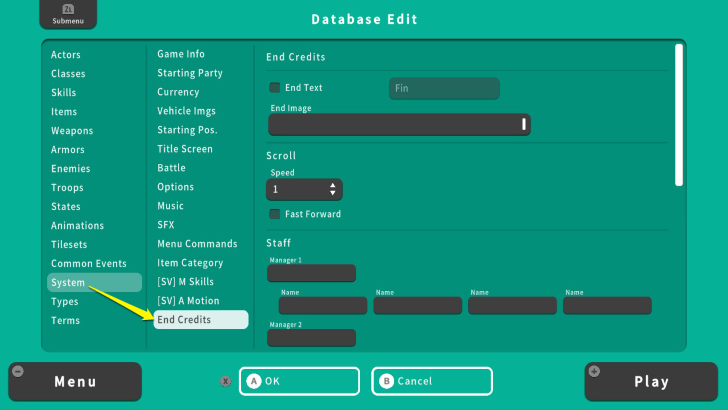
Task: Select Types category
Action: coord(65,301)
